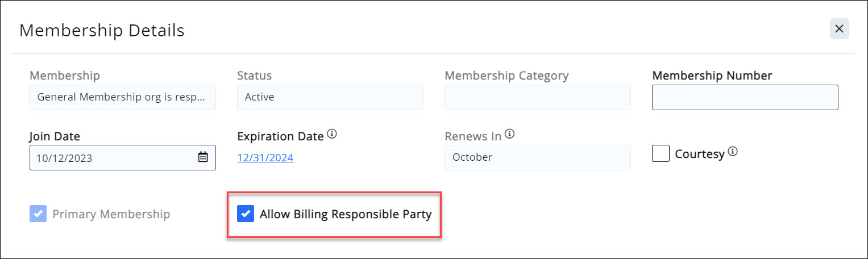
Task: Click the Renews In info icon
Action: (x=510, y=135)
